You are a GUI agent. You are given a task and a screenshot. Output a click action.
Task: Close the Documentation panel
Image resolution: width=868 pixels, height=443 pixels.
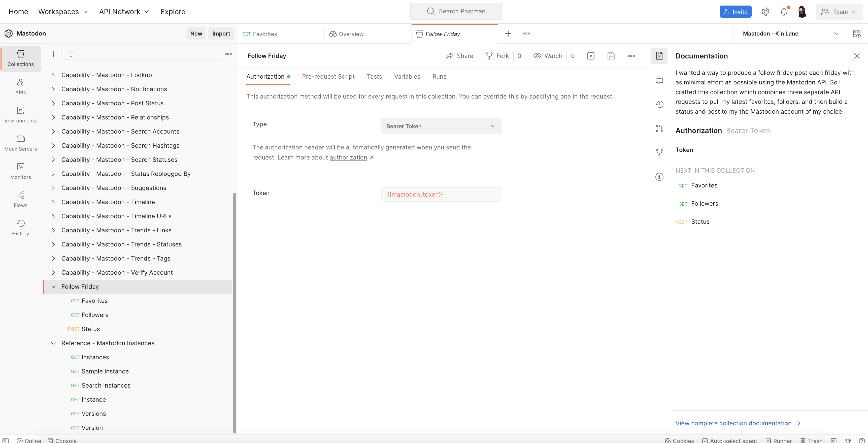857,56
